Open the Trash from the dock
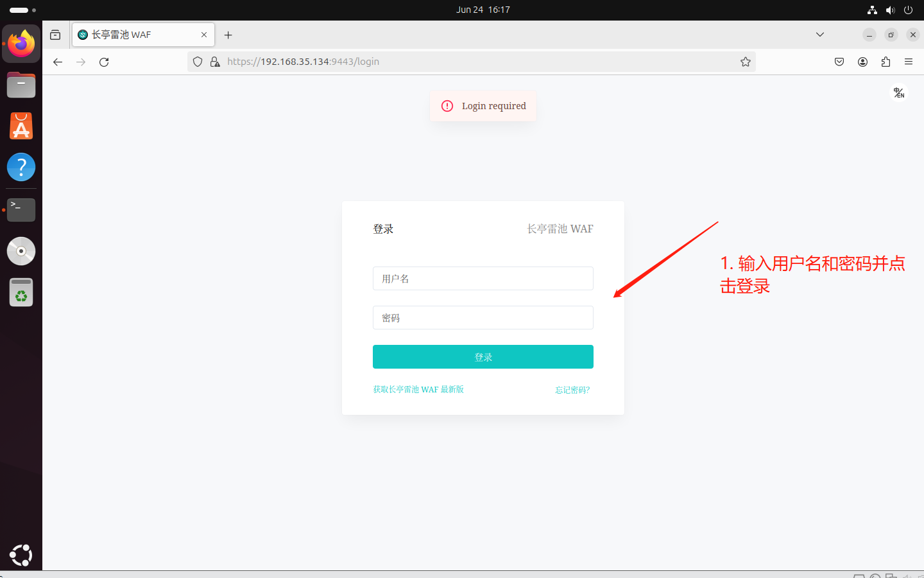 pos(21,292)
